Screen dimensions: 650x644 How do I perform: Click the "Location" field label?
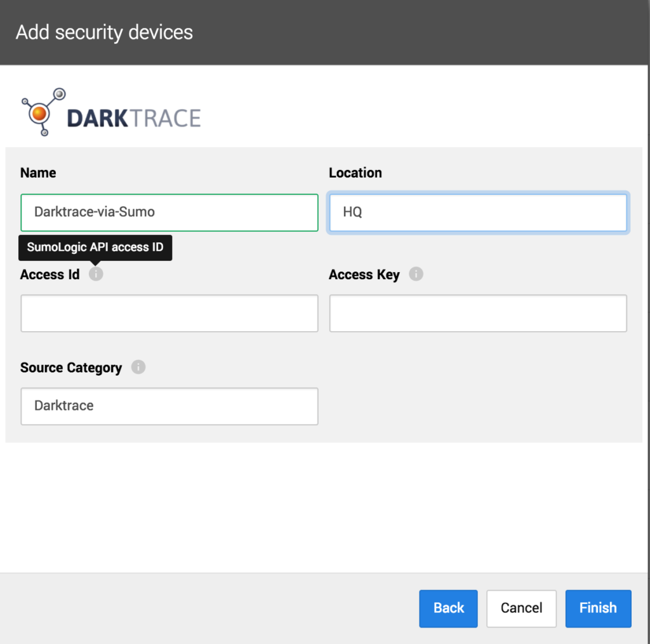355,173
